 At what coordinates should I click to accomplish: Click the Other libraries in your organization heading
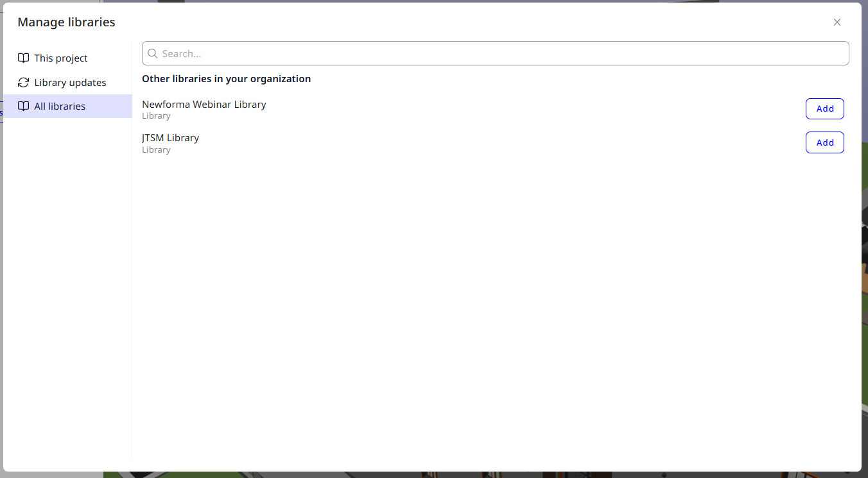coord(226,79)
